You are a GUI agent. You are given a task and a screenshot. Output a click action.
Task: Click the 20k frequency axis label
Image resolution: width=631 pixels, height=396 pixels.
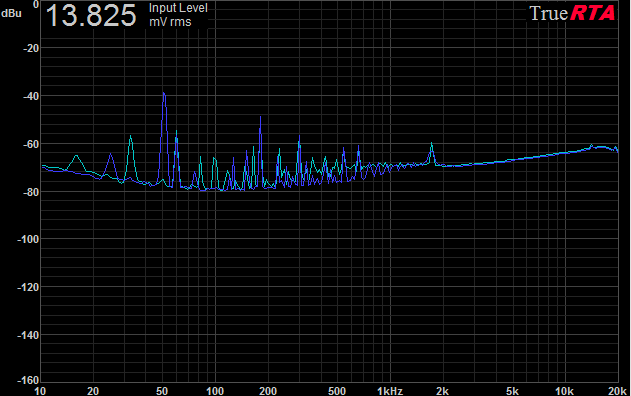(x=617, y=391)
